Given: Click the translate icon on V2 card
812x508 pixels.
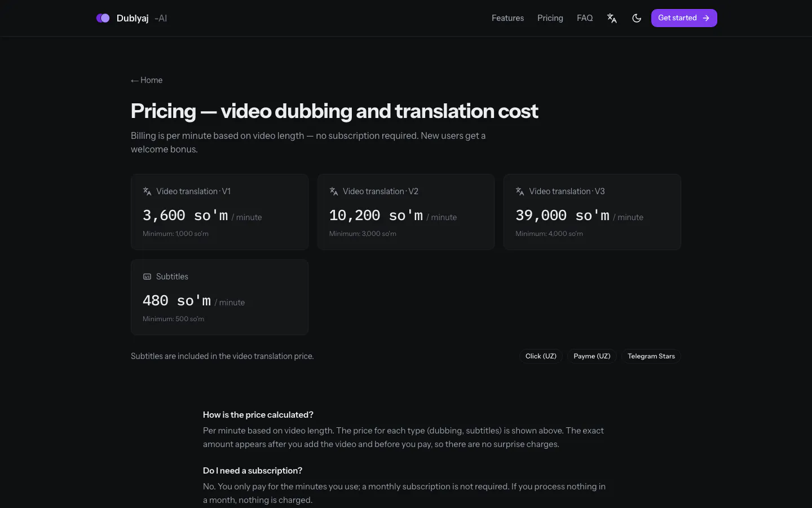Looking at the screenshot, I should [334, 191].
